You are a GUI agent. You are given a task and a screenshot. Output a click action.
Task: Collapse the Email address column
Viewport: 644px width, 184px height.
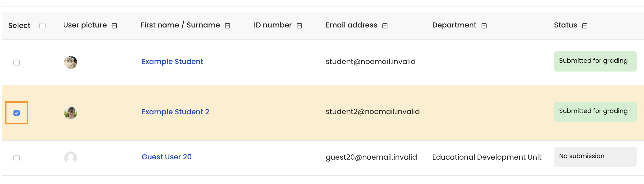pos(385,26)
